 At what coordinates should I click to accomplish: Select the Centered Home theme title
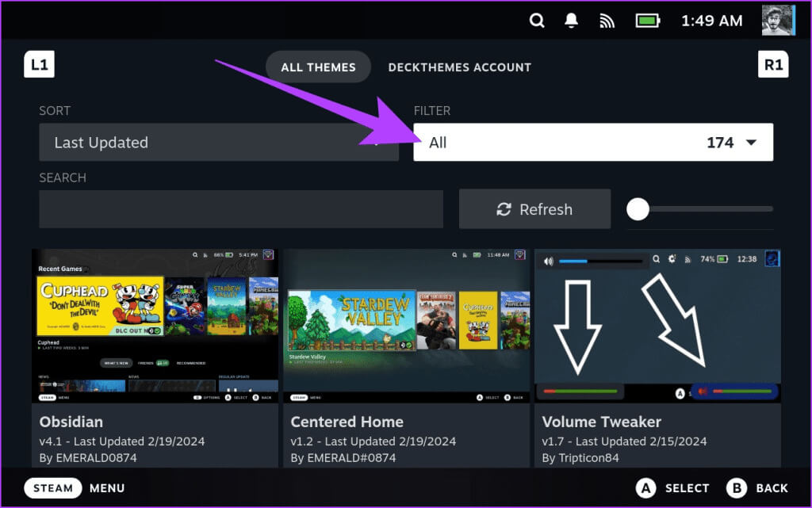coord(347,422)
